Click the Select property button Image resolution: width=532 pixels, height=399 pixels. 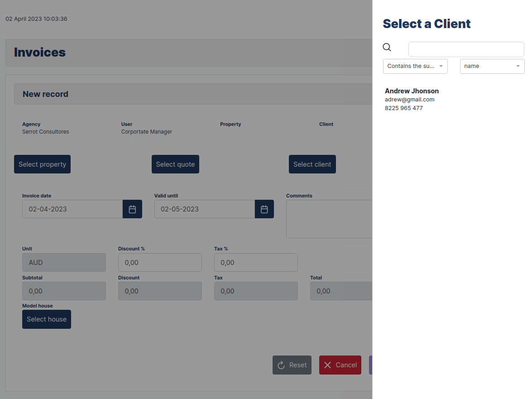click(42, 164)
